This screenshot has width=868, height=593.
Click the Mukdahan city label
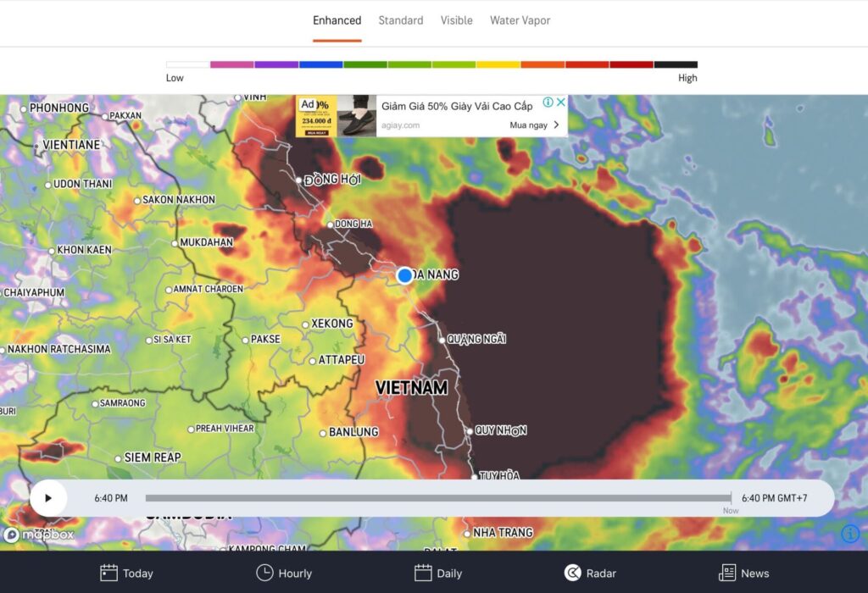tap(207, 242)
